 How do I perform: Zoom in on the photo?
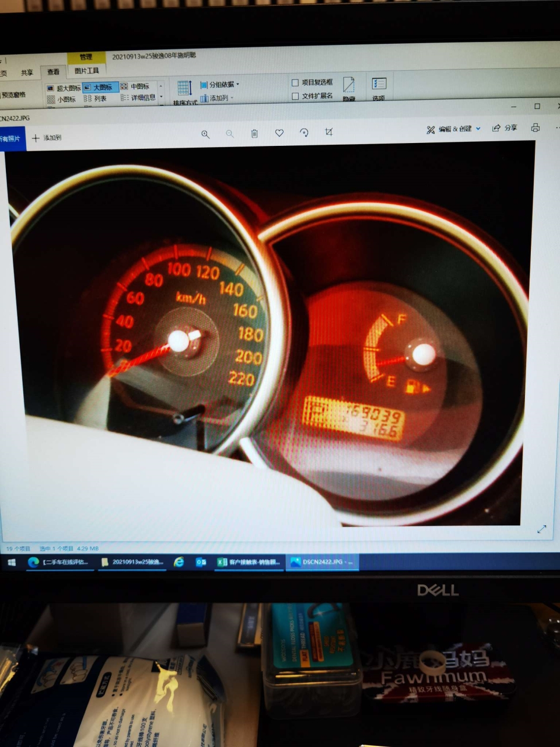205,134
